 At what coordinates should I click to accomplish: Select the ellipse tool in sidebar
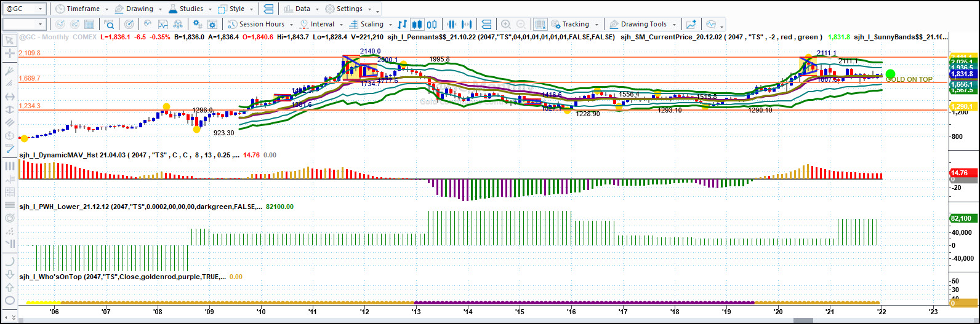(x=9, y=301)
